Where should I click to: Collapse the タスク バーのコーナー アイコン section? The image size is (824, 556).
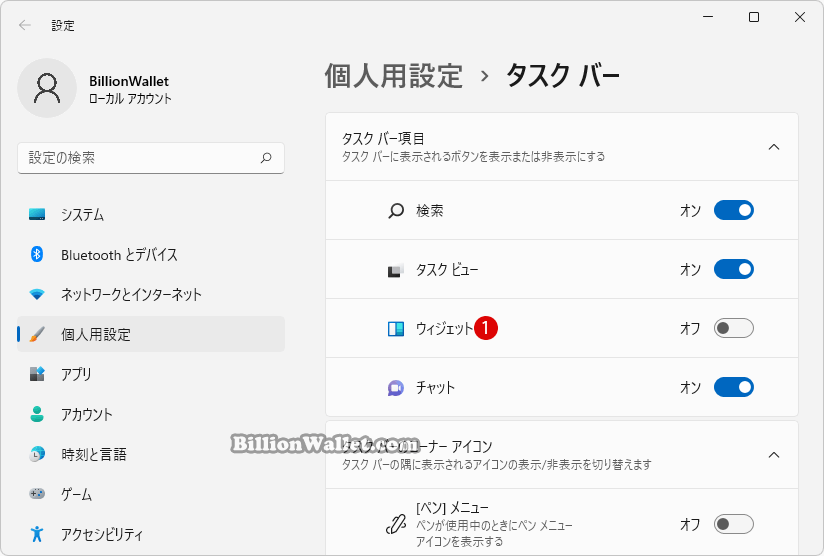point(774,455)
